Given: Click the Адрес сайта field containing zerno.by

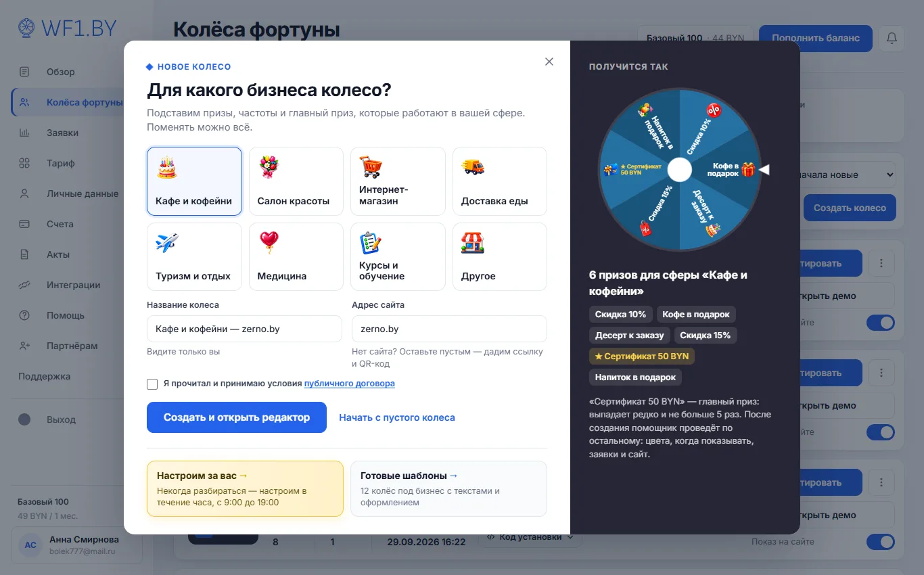Looking at the screenshot, I should click(x=449, y=329).
